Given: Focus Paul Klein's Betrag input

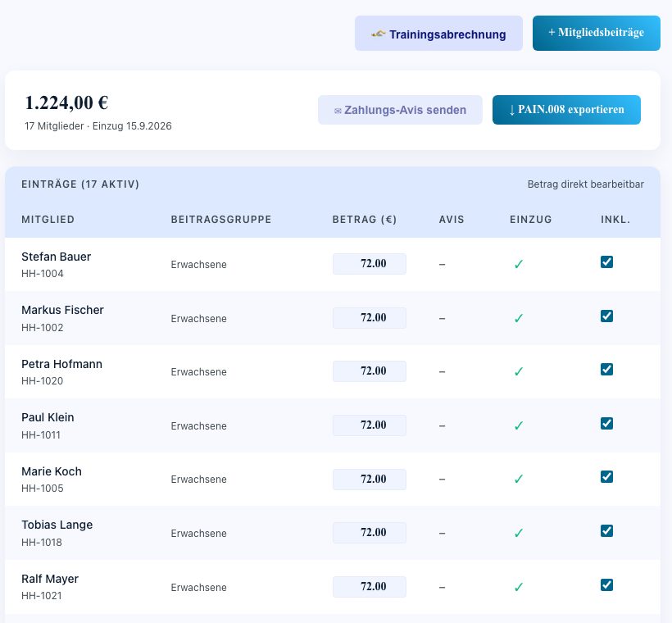Looking at the screenshot, I should (x=370, y=425).
